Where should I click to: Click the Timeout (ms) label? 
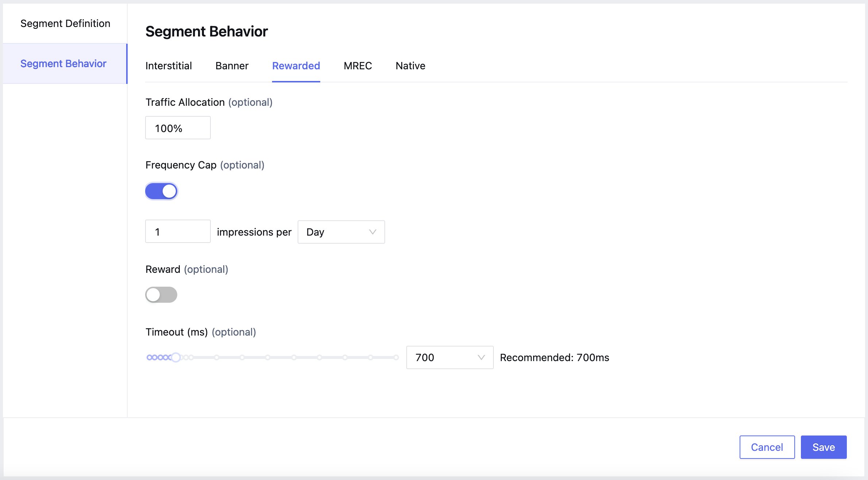coord(201,332)
